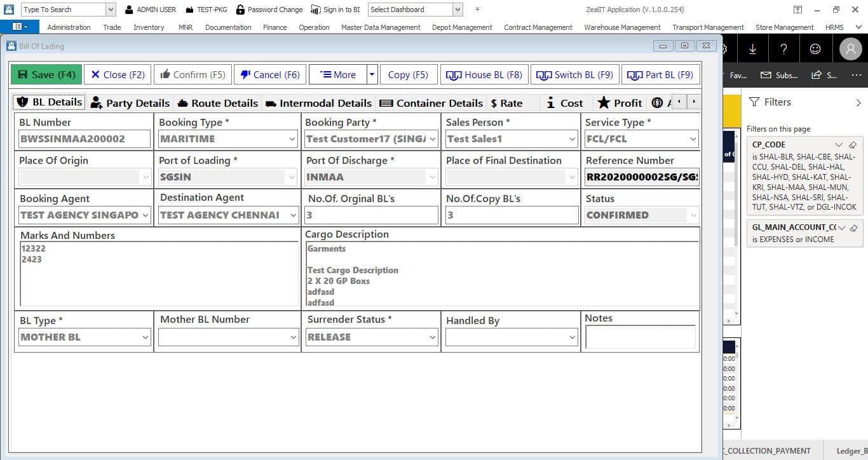Image resolution: width=868 pixels, height=460 pixels.
Task: Open the Finance menu
Action: click(x=275, y=27)
